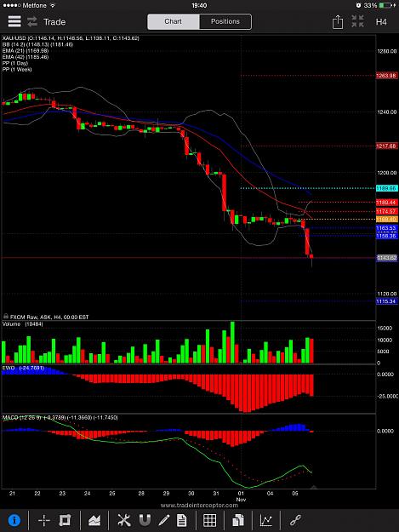Open the grid layout icon
Image resolution: width=399 pixels, height=532 pixels.
[209, 520]
